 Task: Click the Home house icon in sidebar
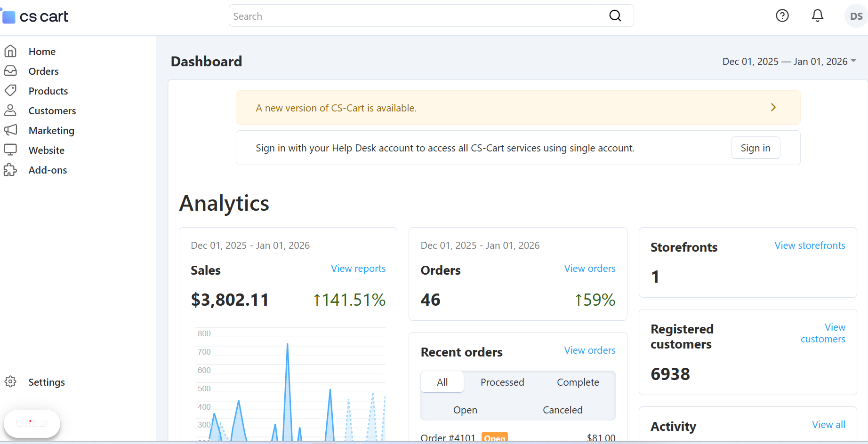(10, 51)
